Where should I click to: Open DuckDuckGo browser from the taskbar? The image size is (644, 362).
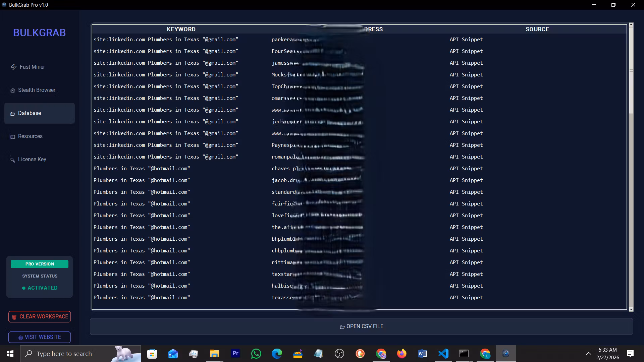point(360,354)
